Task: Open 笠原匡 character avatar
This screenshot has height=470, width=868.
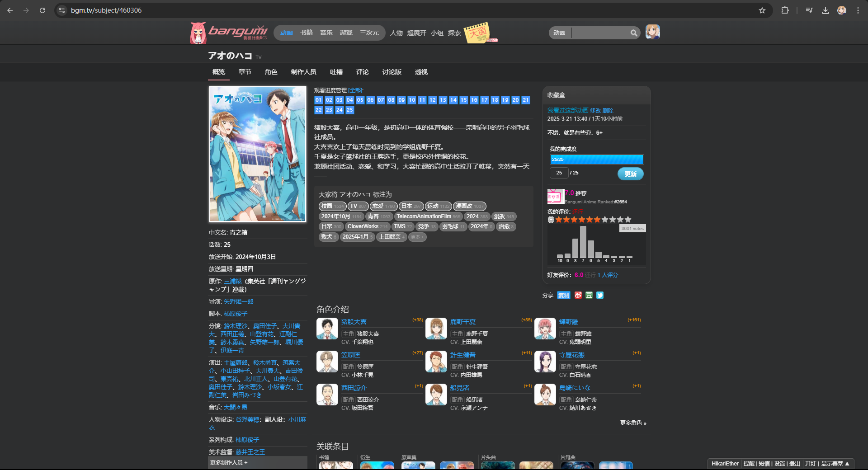Action: (327, 362)
